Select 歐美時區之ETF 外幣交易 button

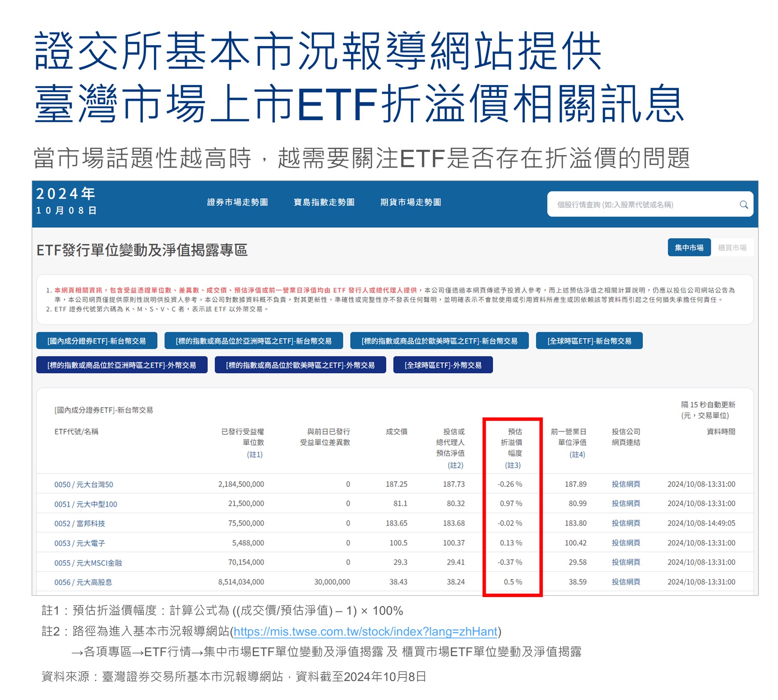pos(300,365)
